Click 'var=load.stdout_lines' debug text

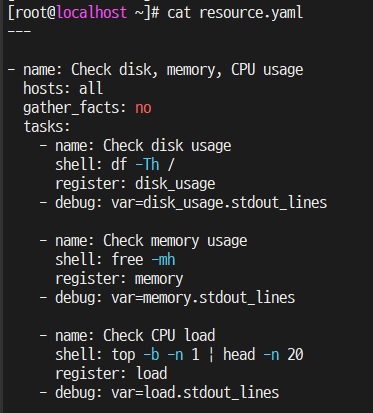[x=195, y=392]
